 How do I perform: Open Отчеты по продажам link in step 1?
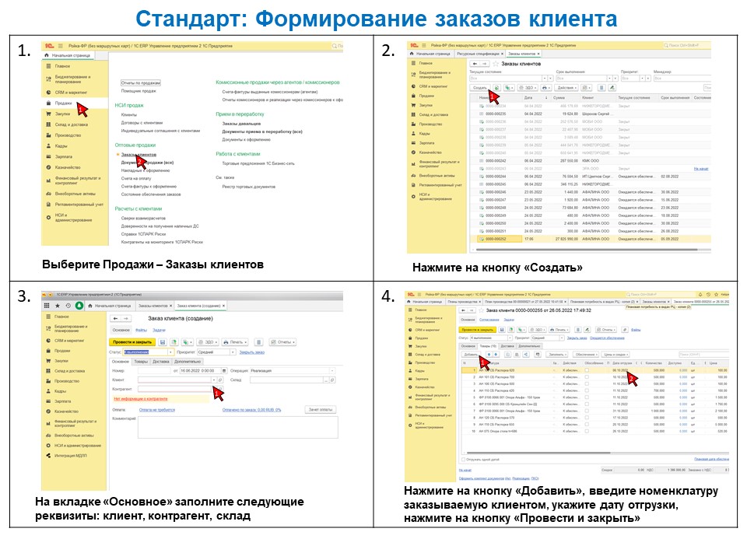[x=141, y=82]
